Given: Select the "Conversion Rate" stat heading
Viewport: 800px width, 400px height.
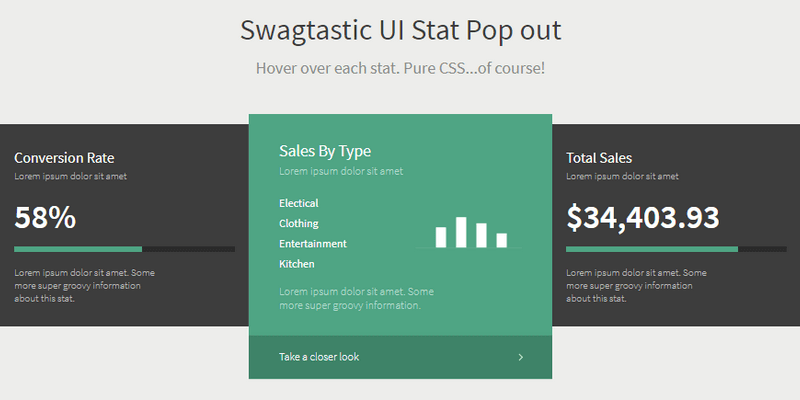Looking at the screenshot, I should pyautogui.click(x=64, y=158).
